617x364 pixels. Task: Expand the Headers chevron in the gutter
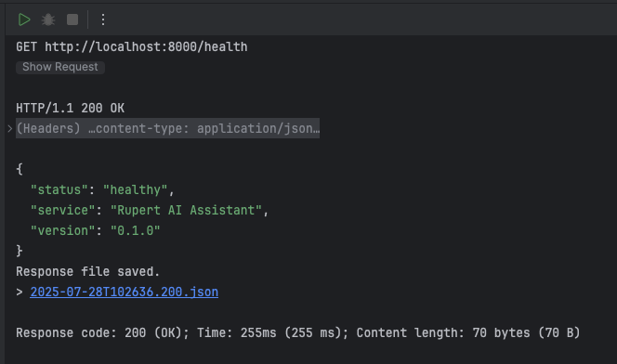tap(10, 128)
